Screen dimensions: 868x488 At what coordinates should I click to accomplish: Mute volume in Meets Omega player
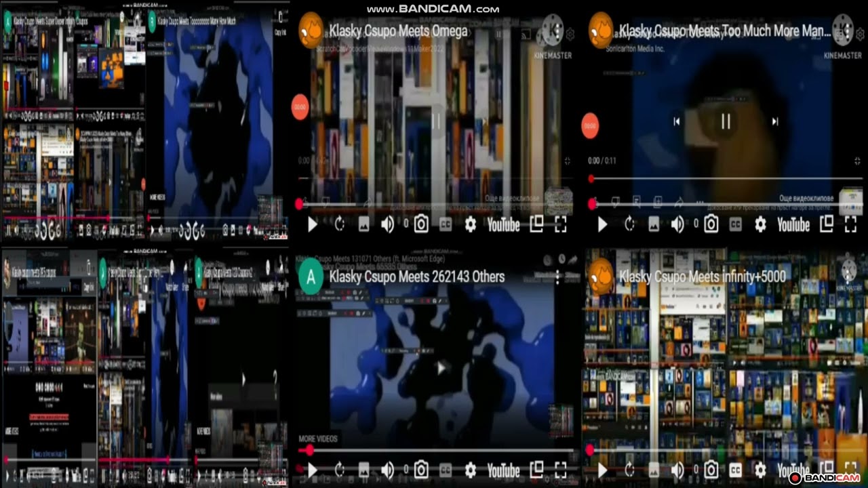(387, 225)
